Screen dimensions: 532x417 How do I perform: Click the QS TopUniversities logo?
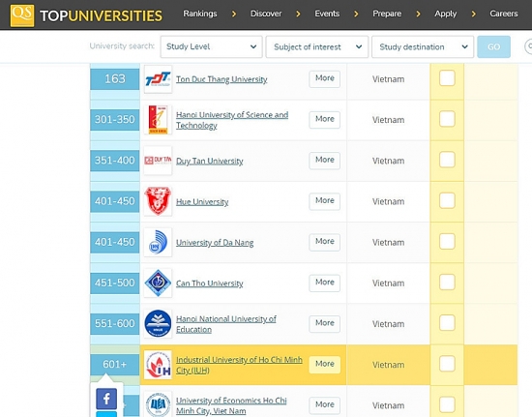click(86, 15)
